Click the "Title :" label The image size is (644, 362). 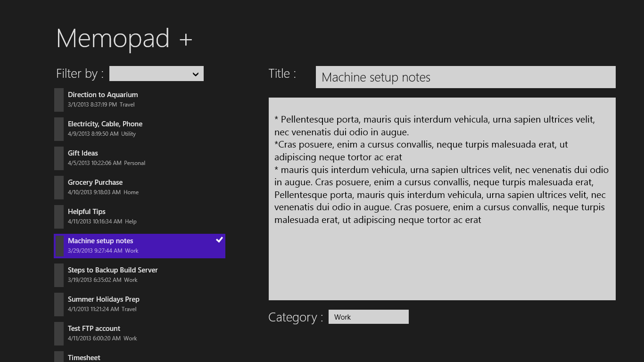click(282, 74)
